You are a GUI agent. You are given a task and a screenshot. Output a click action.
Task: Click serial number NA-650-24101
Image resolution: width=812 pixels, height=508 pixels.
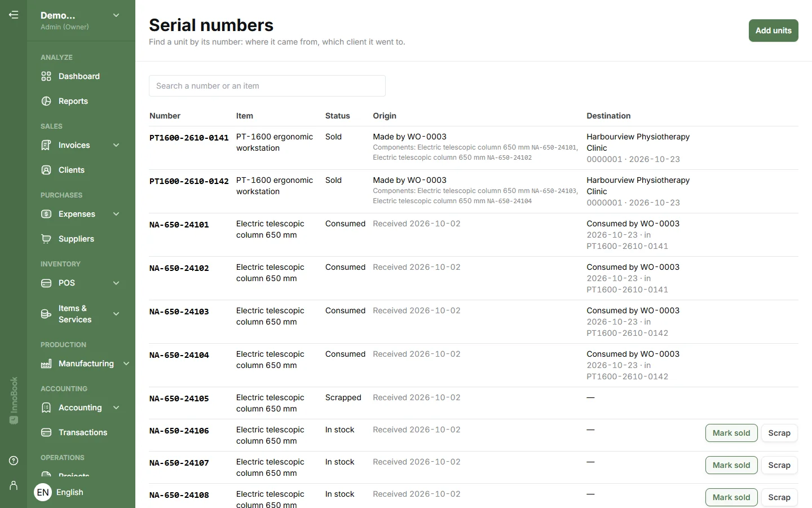[x=179, y=225]
